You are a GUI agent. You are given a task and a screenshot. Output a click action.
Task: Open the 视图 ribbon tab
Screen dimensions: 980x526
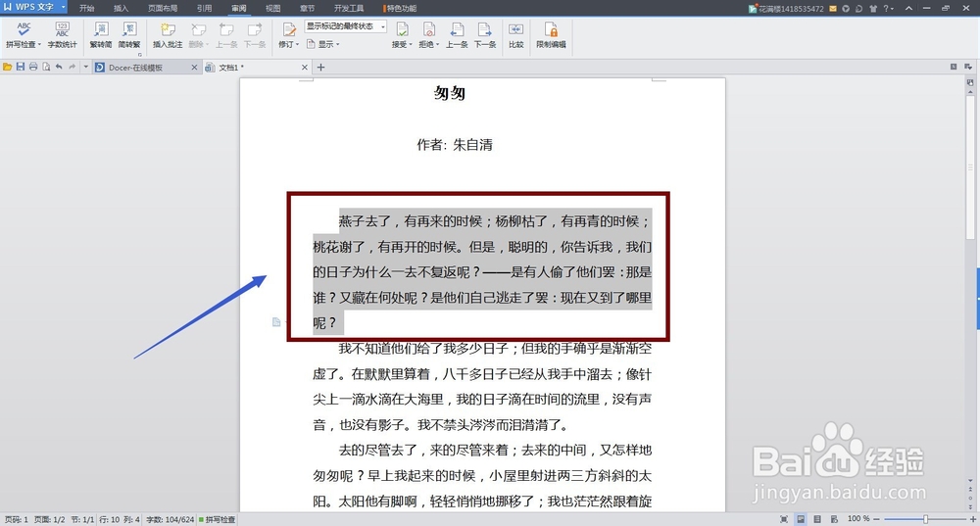(x=272, y=8)
